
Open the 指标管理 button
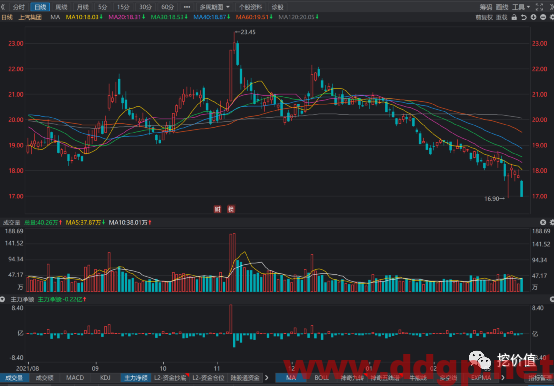[541, 378]
